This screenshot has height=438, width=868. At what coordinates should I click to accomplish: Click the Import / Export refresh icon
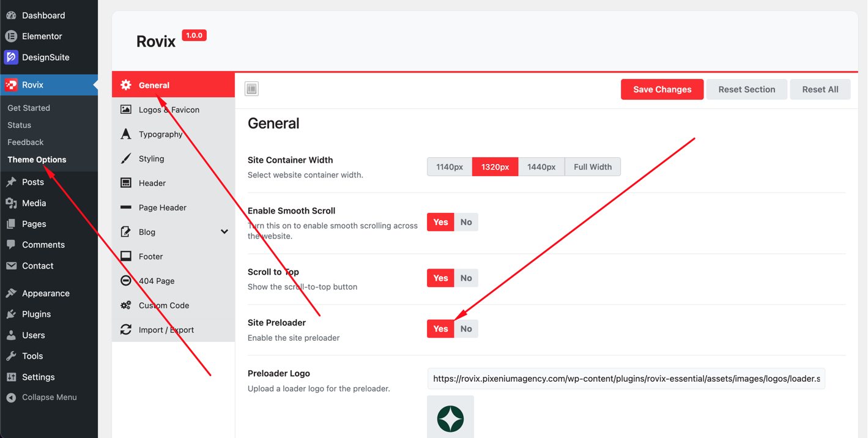126,330
